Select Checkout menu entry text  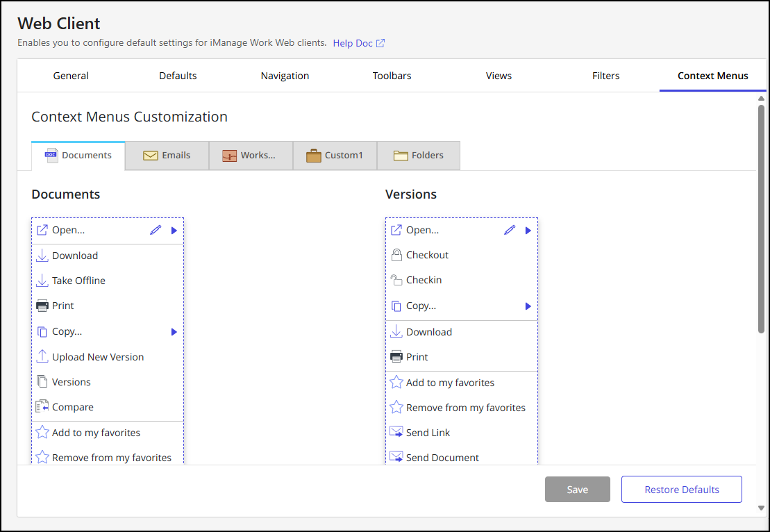coord(427,254)
